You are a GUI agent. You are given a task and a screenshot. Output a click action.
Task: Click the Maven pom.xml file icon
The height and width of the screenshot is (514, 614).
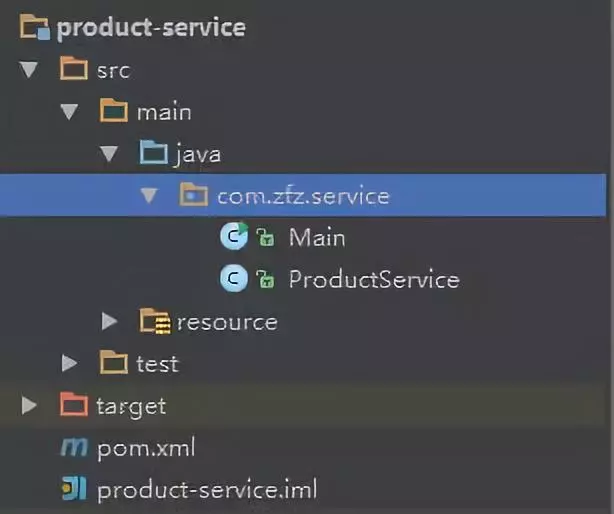[74, 447]
